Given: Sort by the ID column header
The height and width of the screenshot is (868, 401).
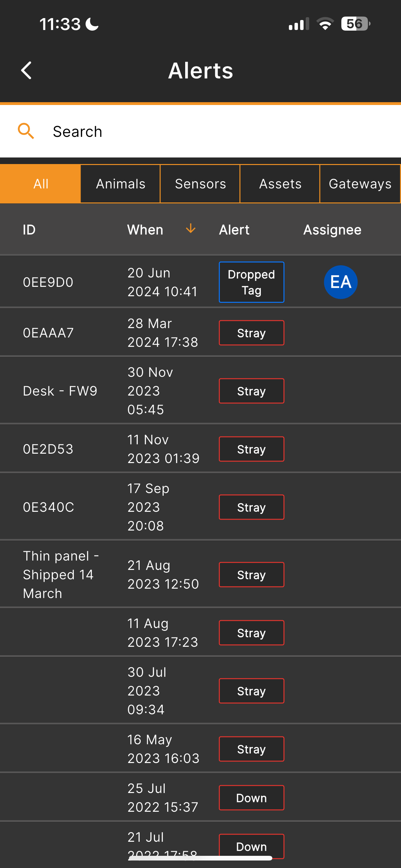Looking at the screenshot, I should pos(29,230).
